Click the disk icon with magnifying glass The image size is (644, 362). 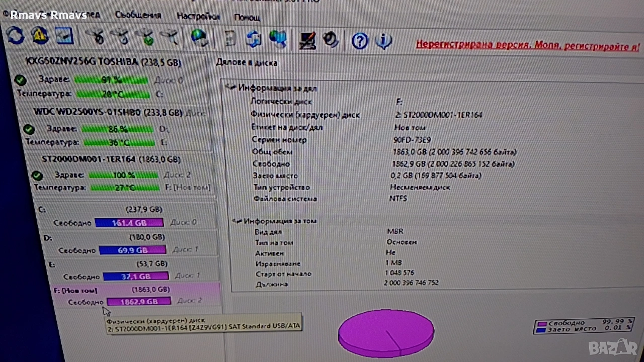pos(170,37)
